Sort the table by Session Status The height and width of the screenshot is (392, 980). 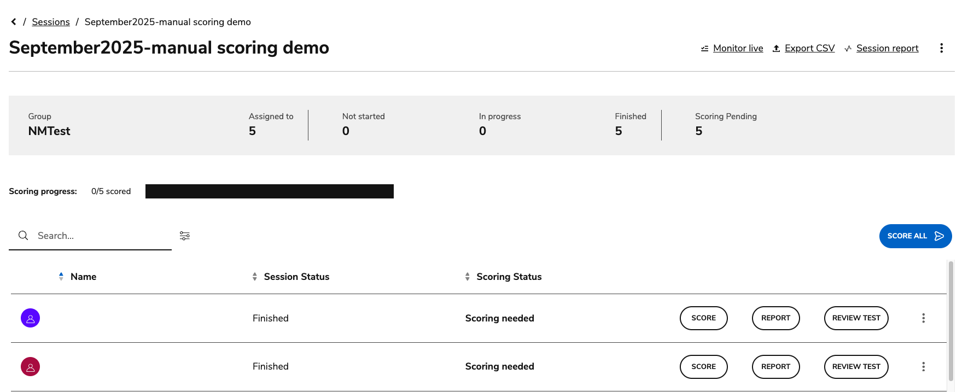pos(254,276)
